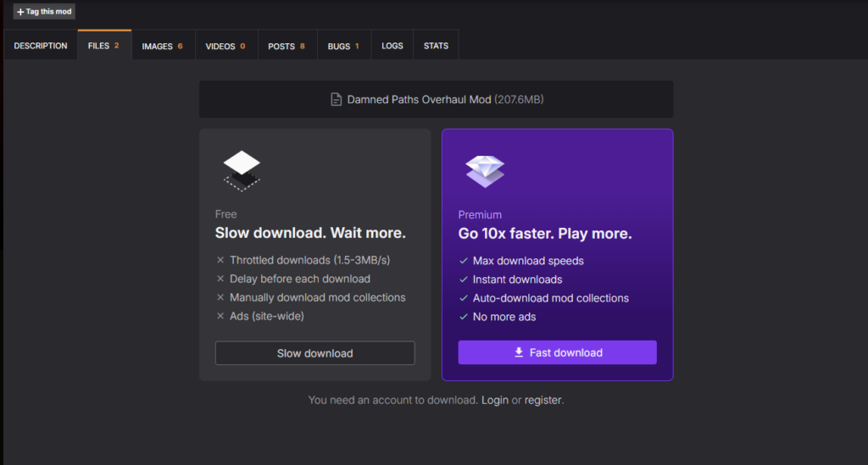Click the download arrow icon on Fast download
This screenshot has height=465, width=868.
point(519,353)
